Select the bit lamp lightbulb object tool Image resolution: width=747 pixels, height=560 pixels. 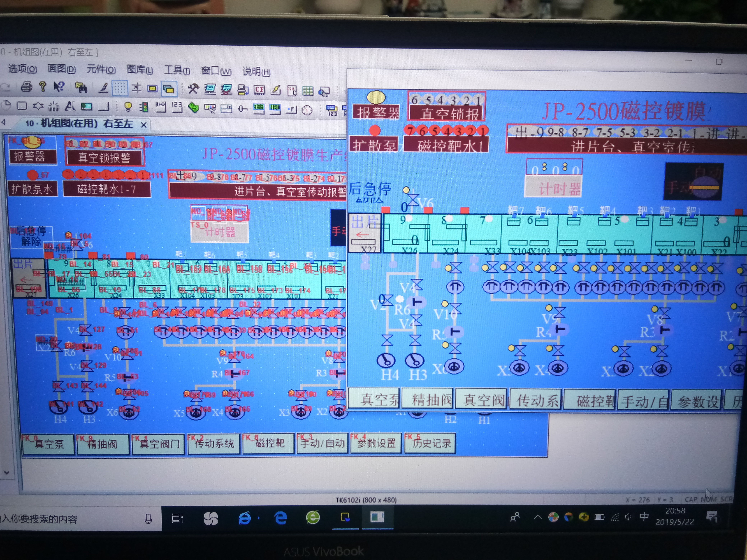(128, 107)
